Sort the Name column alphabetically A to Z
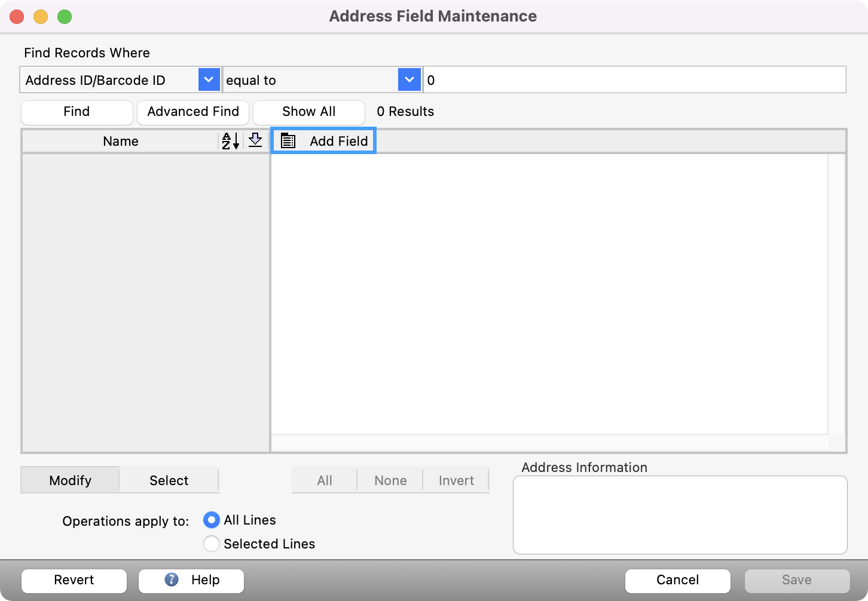868x601 pixels. 229,141
